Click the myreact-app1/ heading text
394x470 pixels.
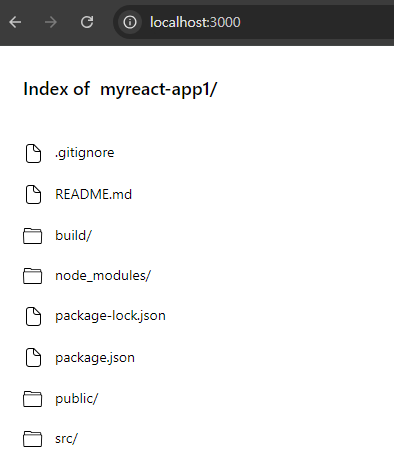point(159,89)
